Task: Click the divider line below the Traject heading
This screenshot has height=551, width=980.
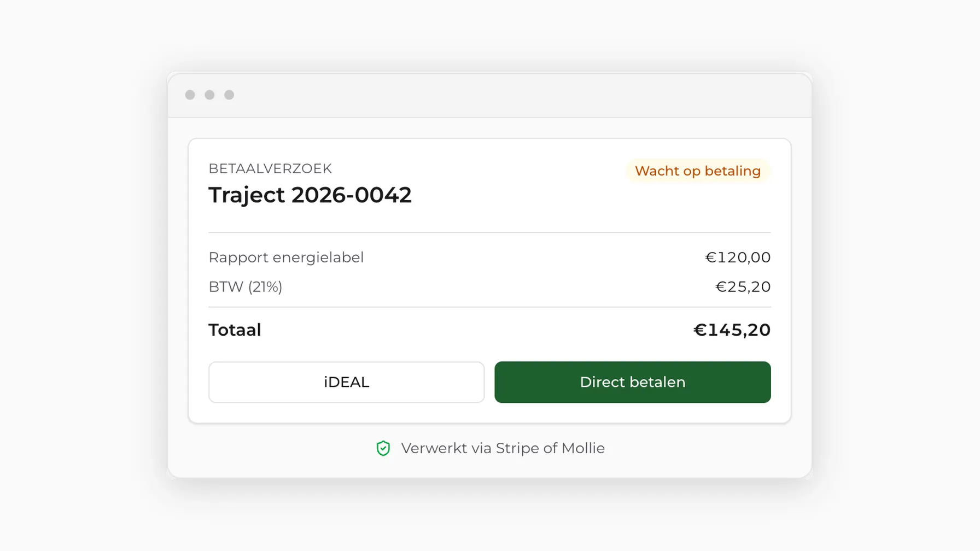Action: [489, 232]
